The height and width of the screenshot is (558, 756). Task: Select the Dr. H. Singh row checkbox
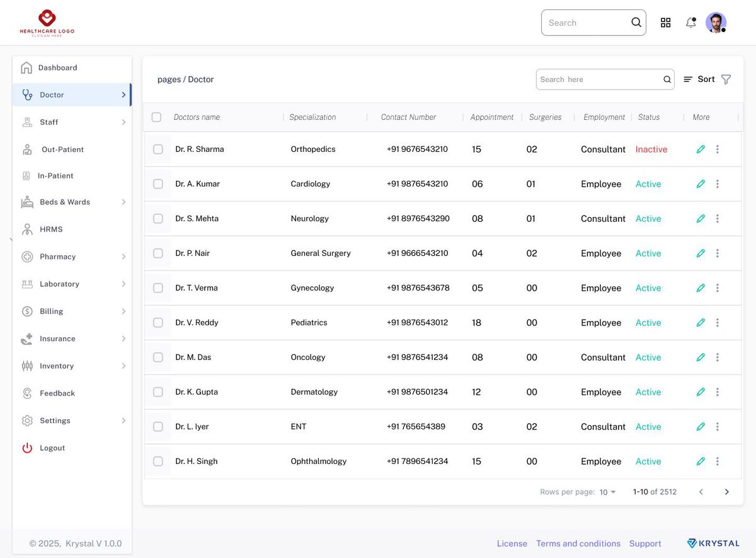158,462
